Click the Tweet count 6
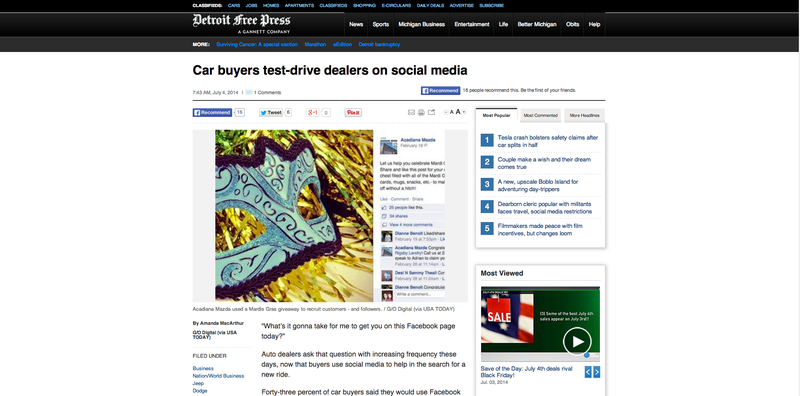This screenshot has width=800, height=396. 288,112
